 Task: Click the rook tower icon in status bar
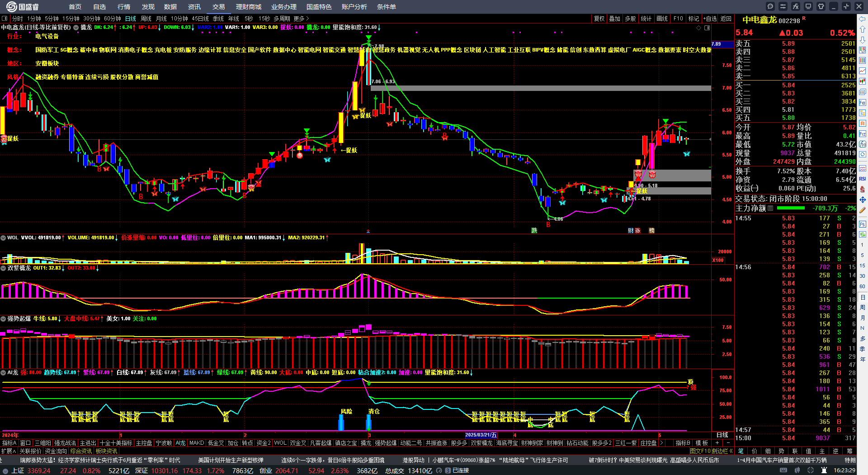[x=824, y=470]
